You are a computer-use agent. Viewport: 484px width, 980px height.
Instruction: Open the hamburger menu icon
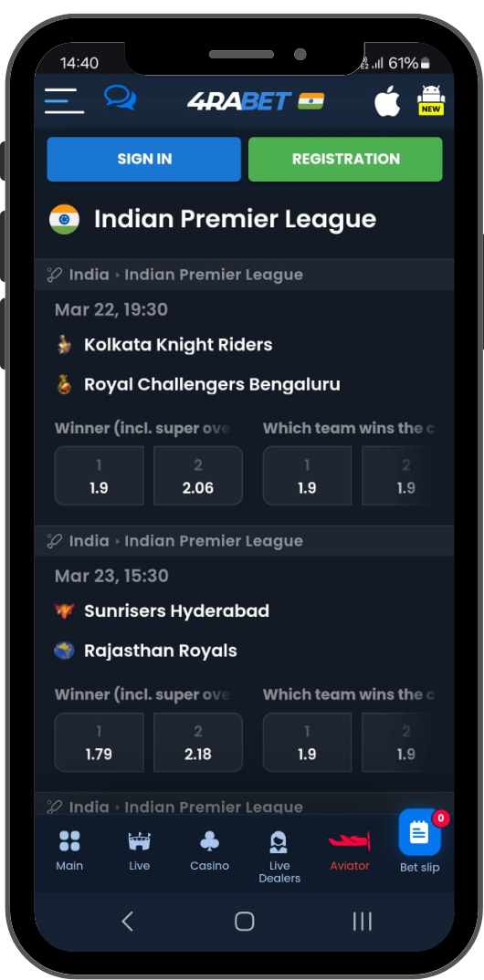click(x=65, y=100)
